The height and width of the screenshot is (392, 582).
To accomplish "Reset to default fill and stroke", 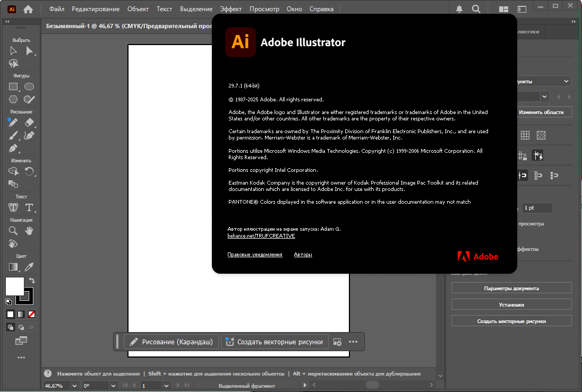I will click(x=8, y=301).
